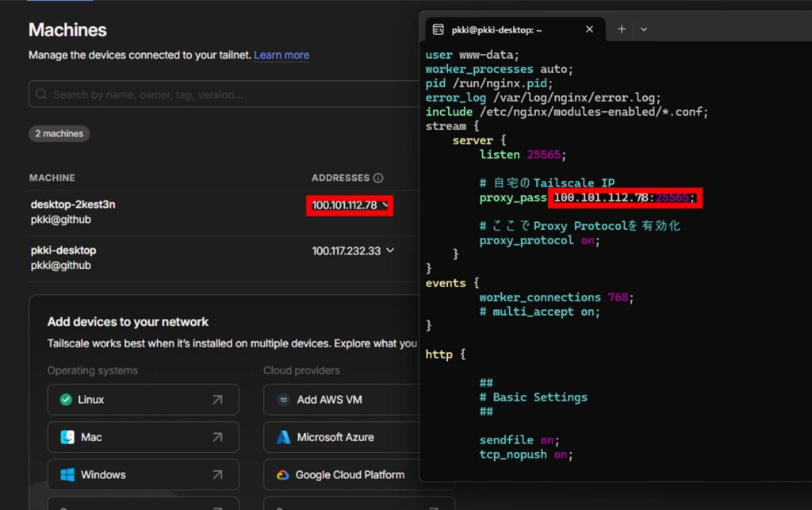Click the Windows logo icon

tap(69, 474)
